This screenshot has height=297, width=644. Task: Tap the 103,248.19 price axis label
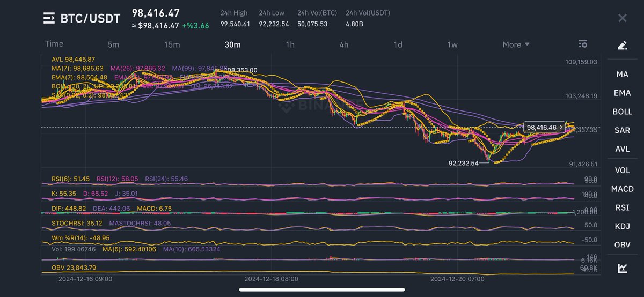point(581,96)
